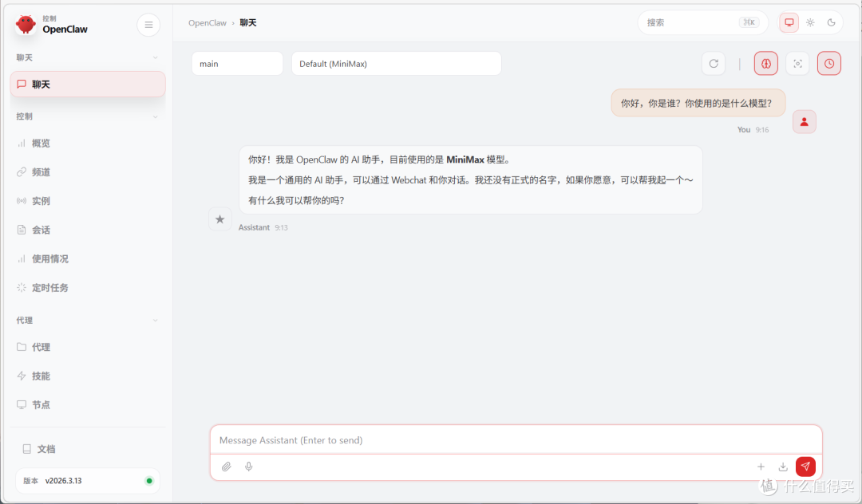Screen dimensions: 862x504
Task: Open 节点 nodes page
Action: [x=88, y=404]
